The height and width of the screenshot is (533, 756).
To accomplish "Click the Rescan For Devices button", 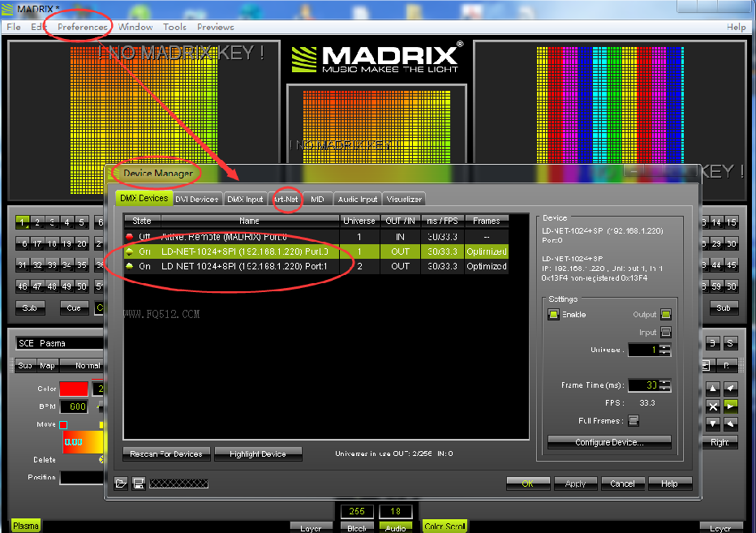I will [166, 453].
